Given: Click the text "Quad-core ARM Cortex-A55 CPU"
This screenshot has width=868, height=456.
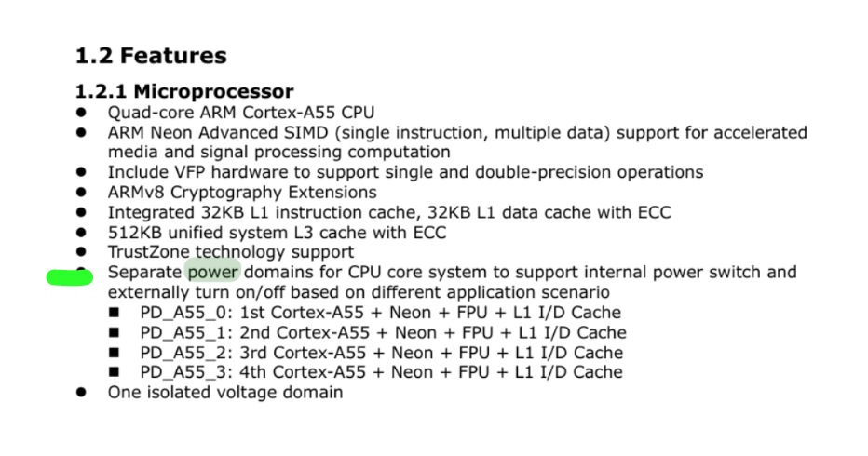Looking at the screenshot, I should coord(241,113).
